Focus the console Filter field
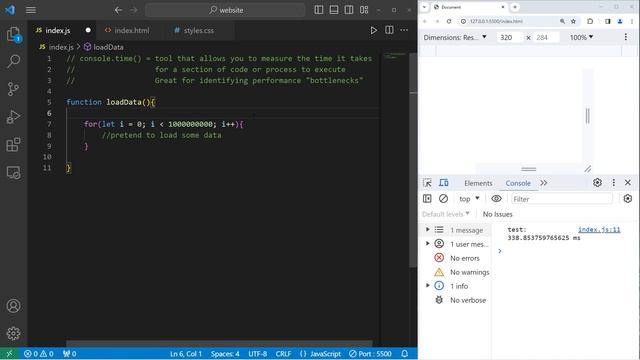 562,199
